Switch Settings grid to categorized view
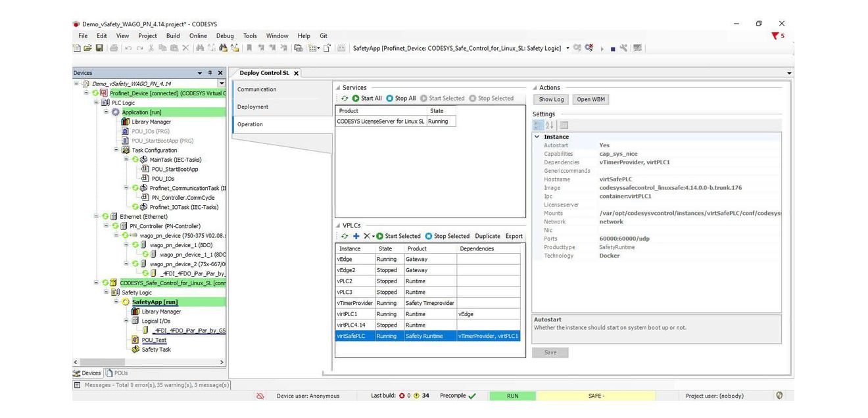 (x=538, y=125)
